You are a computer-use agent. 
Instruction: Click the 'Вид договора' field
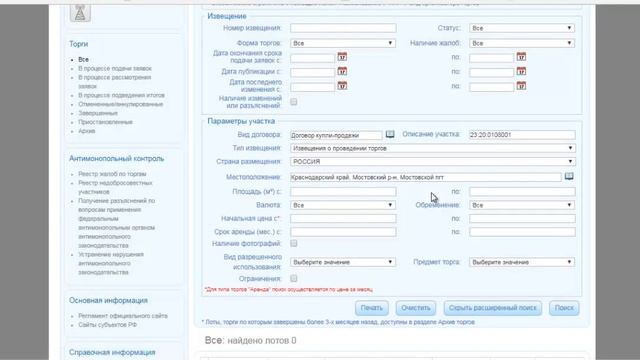pos(336,135)
